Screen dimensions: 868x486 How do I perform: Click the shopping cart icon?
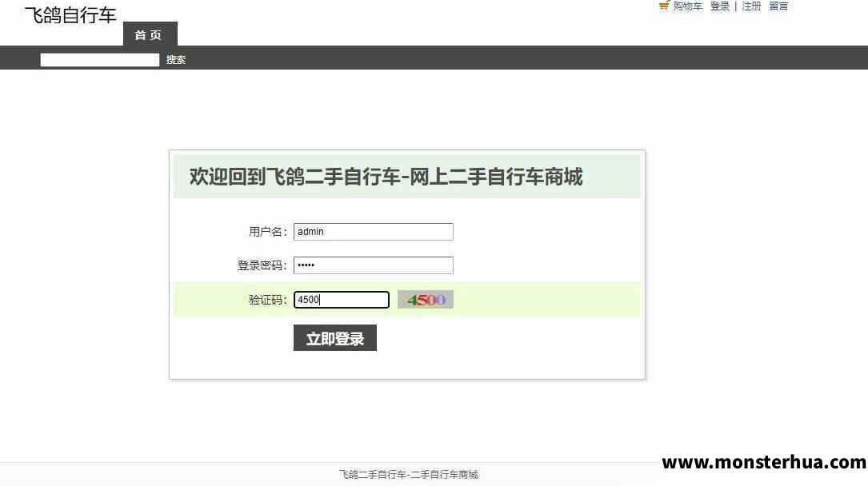tap(664, 6)
